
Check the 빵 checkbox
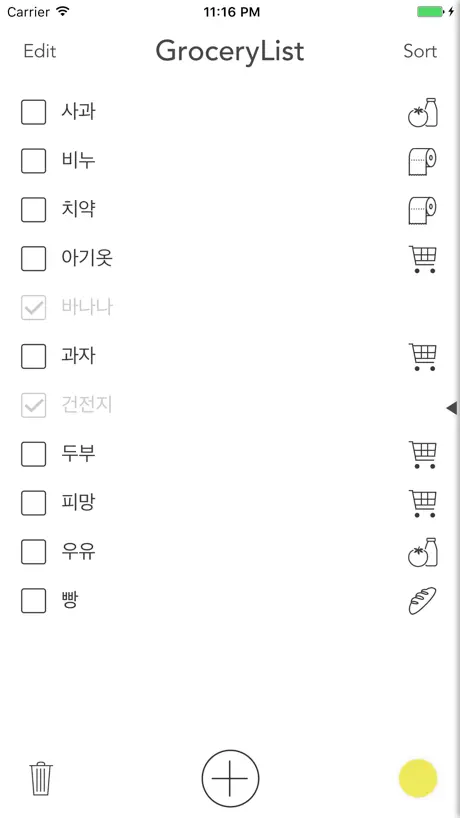click(33, 600)
